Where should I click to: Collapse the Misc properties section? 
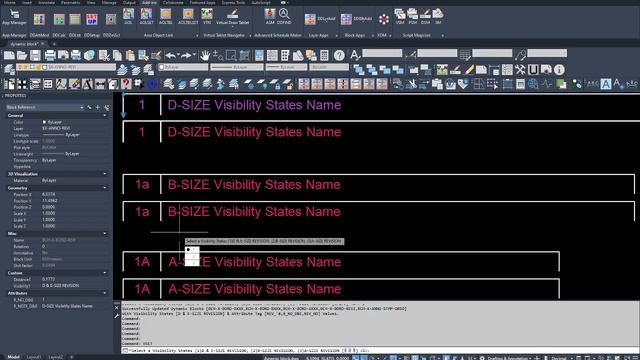[105, 233]
